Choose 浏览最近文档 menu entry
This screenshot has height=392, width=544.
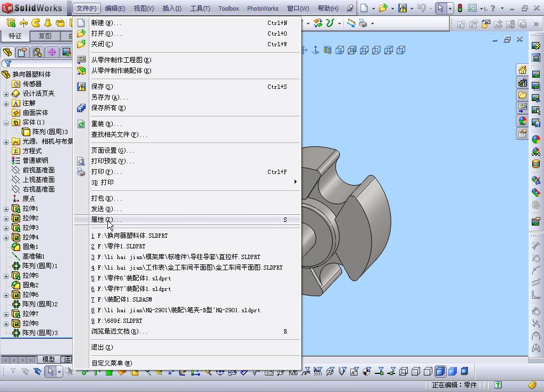tap(187, 331)
